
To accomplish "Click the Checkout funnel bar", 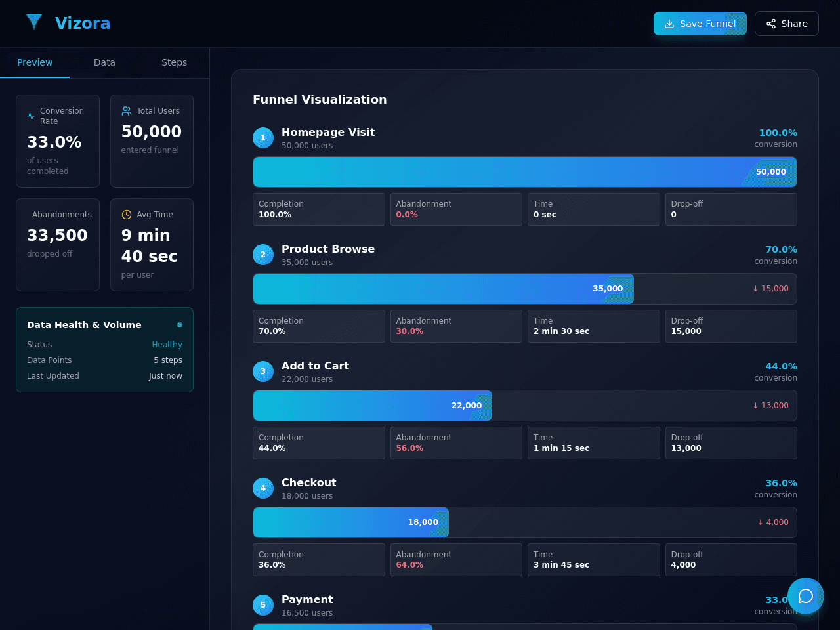I will [351, 522].
